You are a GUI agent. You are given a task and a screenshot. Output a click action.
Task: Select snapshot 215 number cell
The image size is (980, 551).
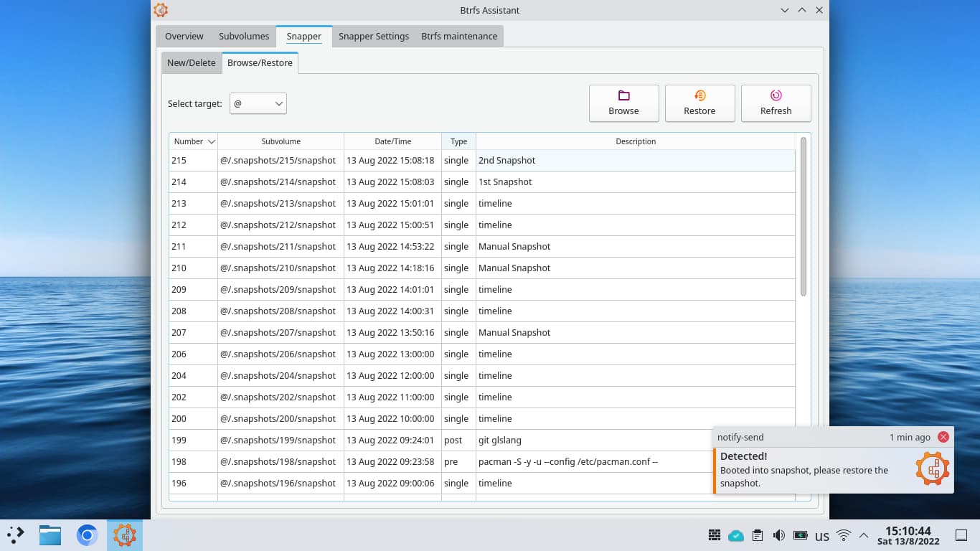point(194,160)
